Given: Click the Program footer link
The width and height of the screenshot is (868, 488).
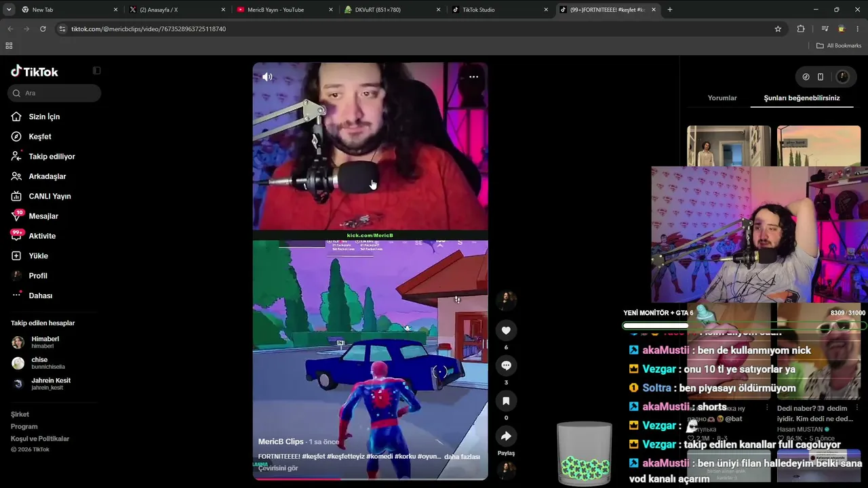Looking at the screenshot, I should pyautogui.click(x=24, y=426).
